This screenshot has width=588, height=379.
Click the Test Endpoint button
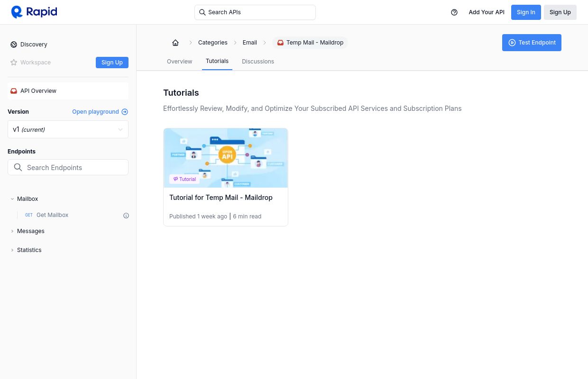click(x=532, y=43)
